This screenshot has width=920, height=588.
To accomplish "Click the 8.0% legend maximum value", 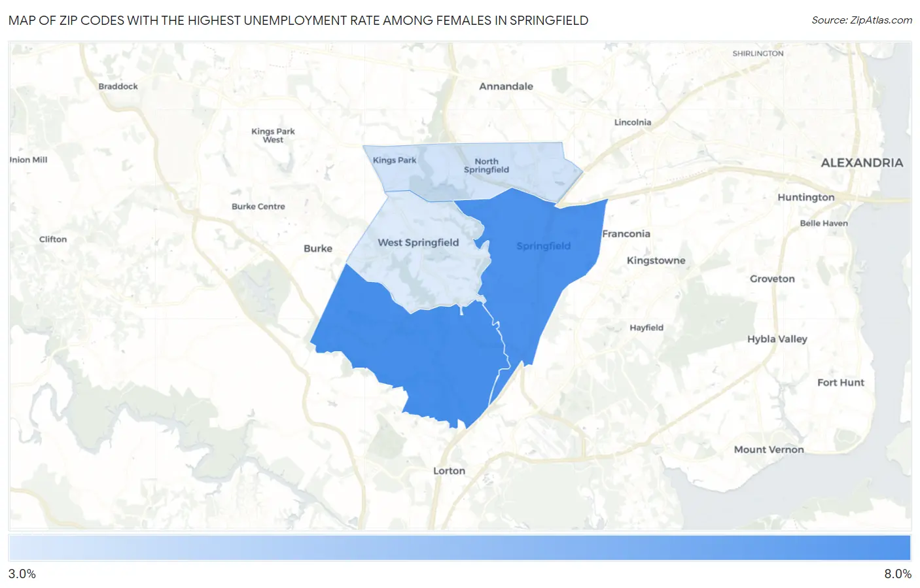I will [898, 574].
